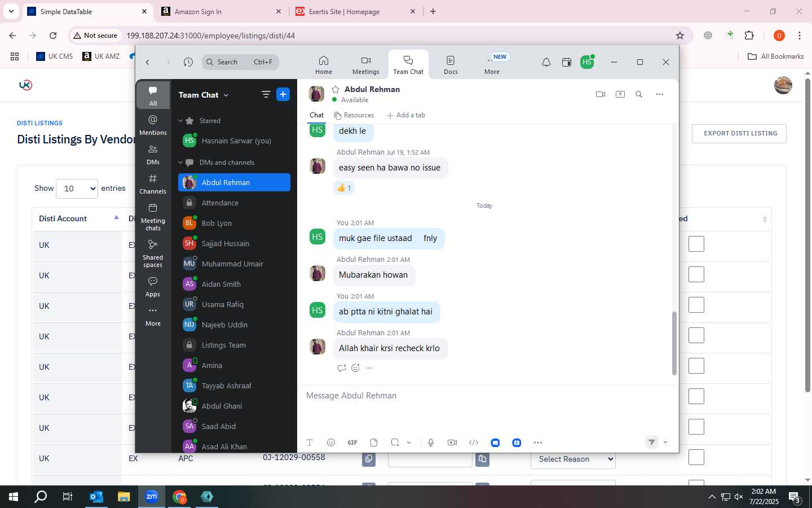Go back with Zoom back arrow
Viewport: 812px width, 508px height.
[x=148, y=62]
